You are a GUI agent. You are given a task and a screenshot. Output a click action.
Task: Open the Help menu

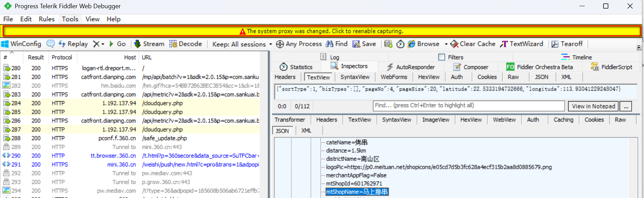114,19
